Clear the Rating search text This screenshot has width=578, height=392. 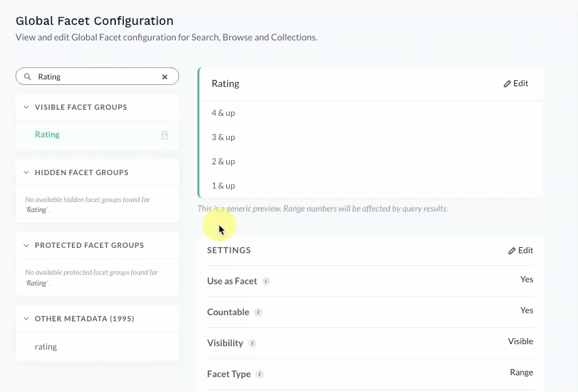click(x=164, y=77)
